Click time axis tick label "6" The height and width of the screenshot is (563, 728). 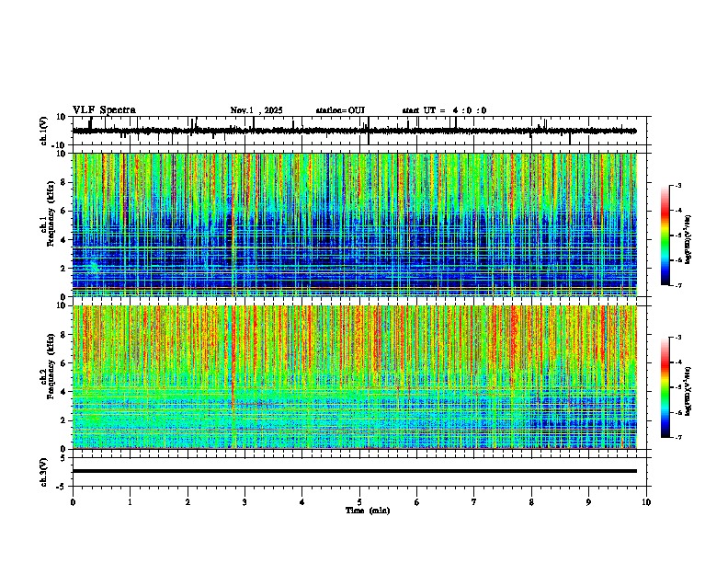pos(417,502)
